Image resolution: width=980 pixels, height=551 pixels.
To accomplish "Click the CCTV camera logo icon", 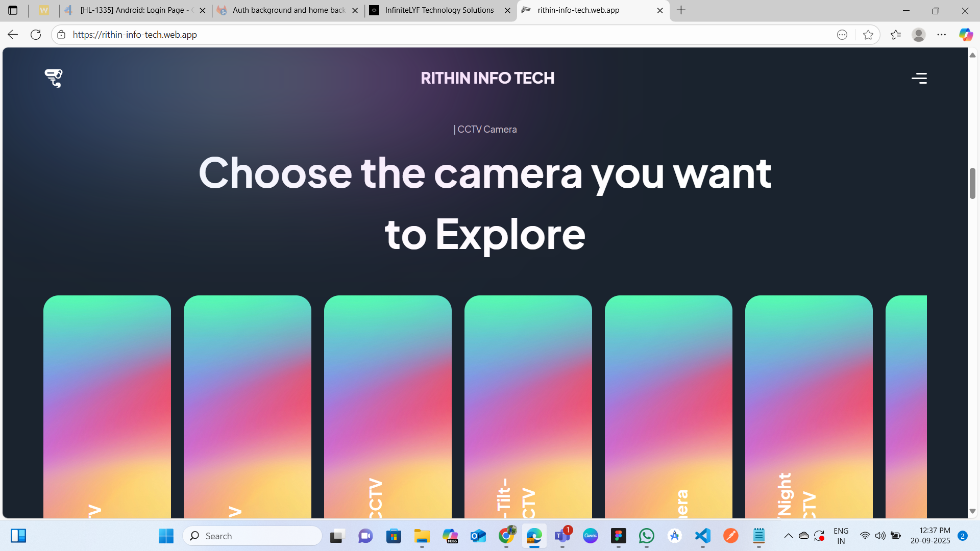I will [x=53, y=78].
